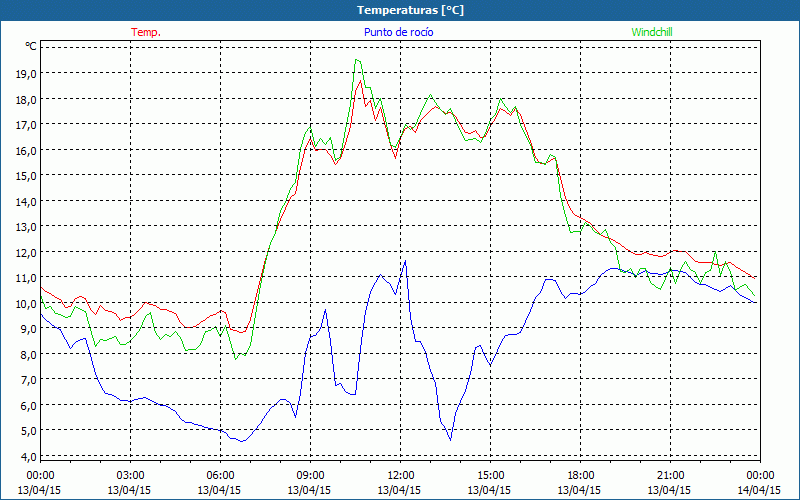The image size is (800, 500).
Task: Select the red Temp. legend label
Action: [x=146, y=32]
